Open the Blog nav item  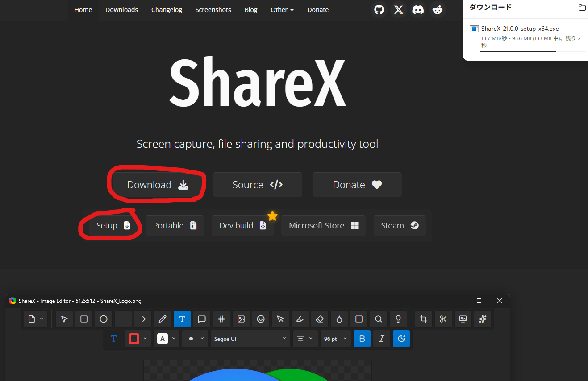point(251,10)
